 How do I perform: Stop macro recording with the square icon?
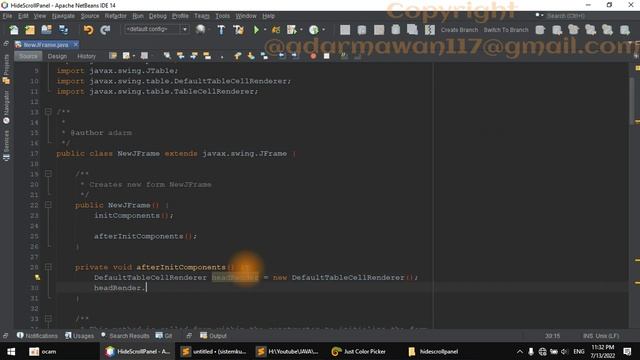(327, 56)
